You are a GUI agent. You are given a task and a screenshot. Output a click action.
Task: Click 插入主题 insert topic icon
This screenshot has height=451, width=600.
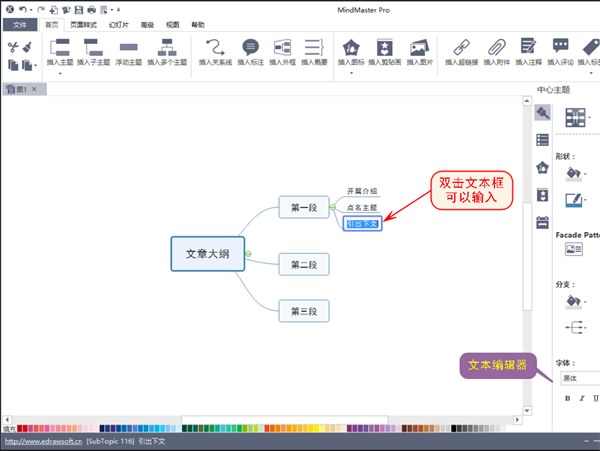coord(60,48)
